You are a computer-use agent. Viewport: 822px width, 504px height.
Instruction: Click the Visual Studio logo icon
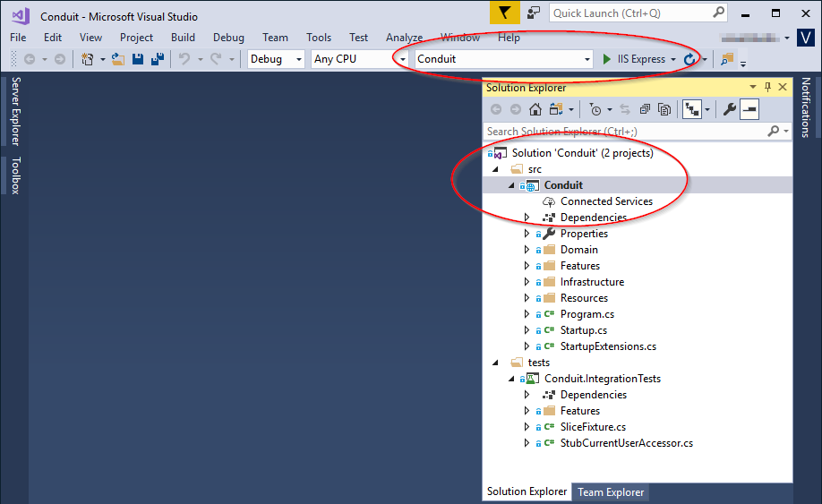pos(21,16)
